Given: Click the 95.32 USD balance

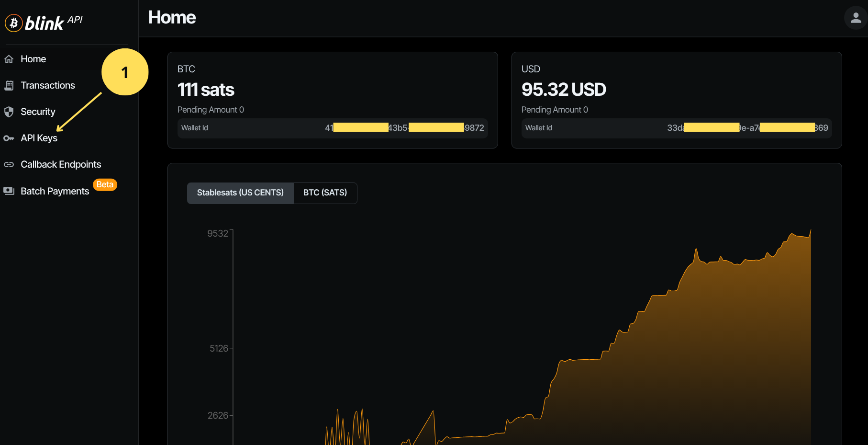Looking at the screenshot, I should coord(564,90).
